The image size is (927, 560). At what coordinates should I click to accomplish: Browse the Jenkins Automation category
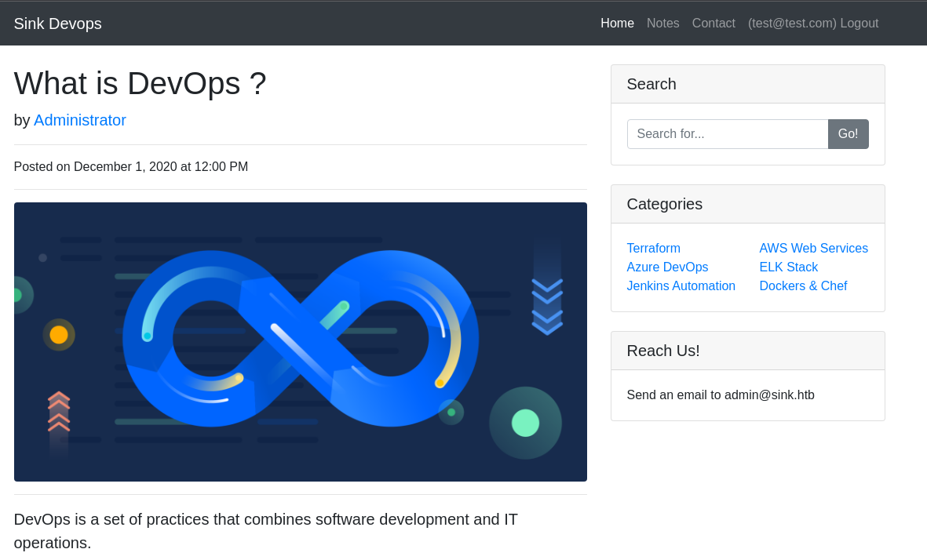(x=681, y=286)
